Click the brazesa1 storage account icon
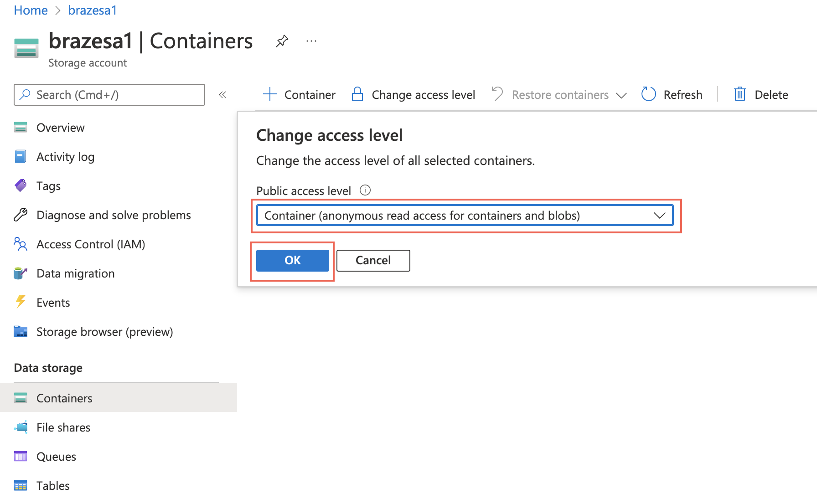Image resolution: width=817 pixels, height=504 pixels. coord(26,48)
